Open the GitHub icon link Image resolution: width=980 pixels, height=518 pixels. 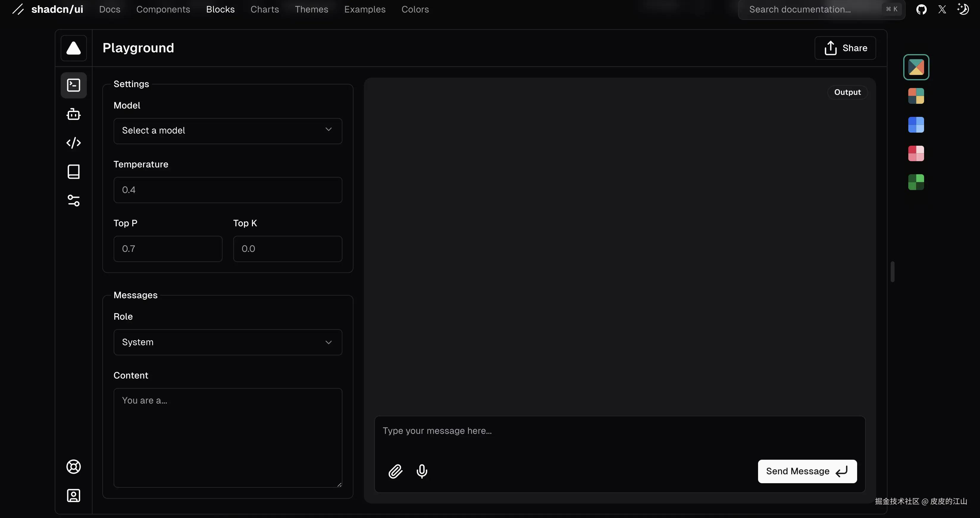(x=921, y=10)
